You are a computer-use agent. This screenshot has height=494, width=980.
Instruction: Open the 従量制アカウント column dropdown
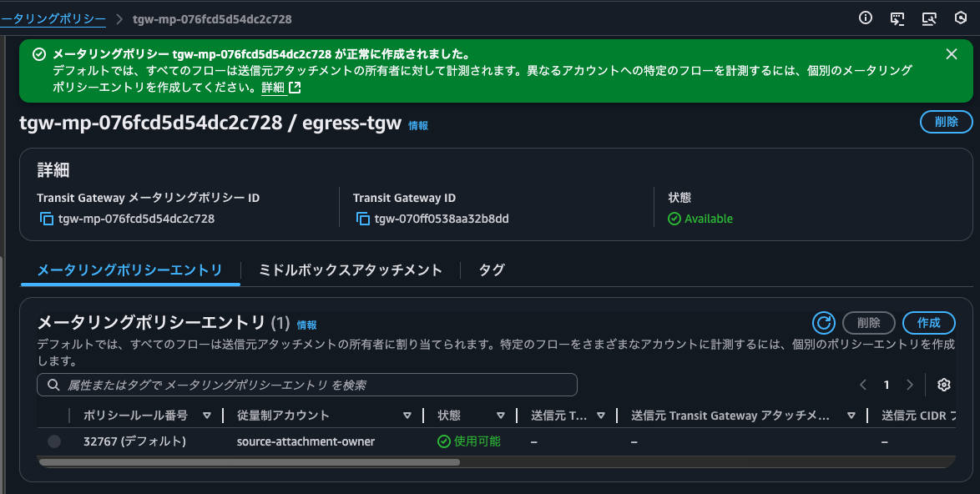pos(408,415)
